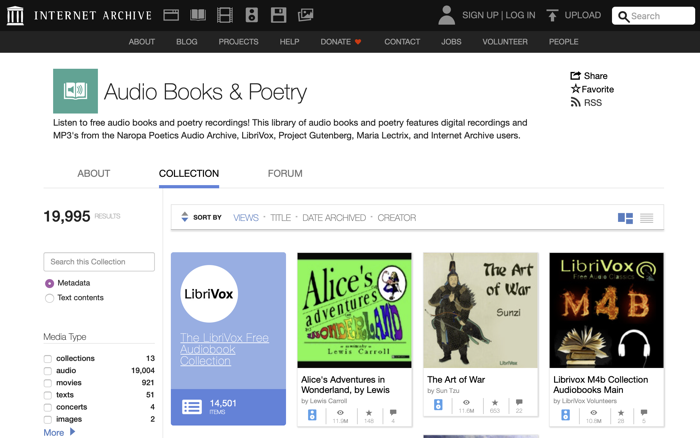
Task: Check the concerts media type checkbox
Action: point(48,407)
